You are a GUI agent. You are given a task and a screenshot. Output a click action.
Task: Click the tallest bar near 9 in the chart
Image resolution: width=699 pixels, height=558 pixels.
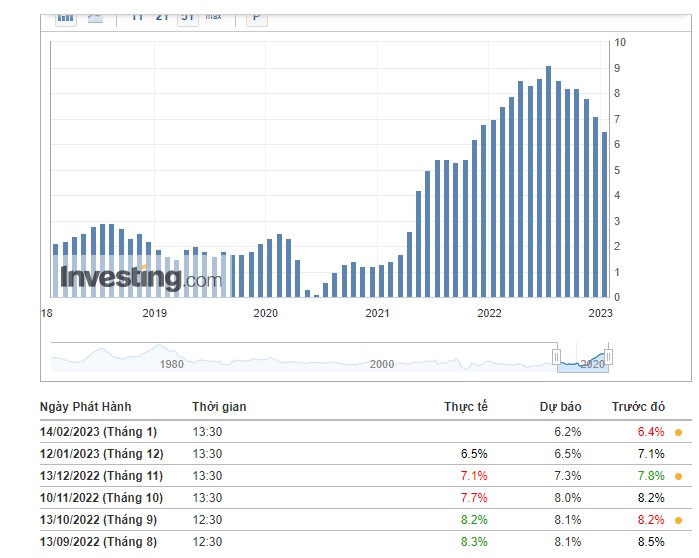(x=548, y=181)
